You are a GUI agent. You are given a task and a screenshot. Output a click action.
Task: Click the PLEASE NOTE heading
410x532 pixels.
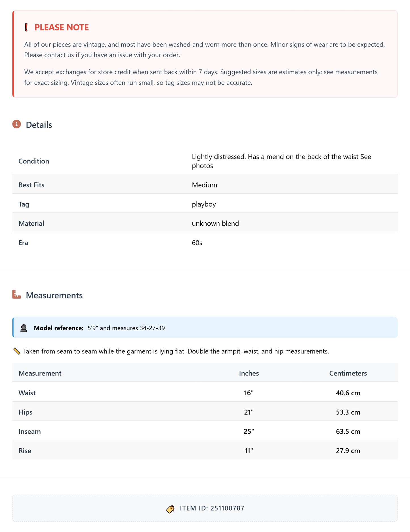click(62, 28)
